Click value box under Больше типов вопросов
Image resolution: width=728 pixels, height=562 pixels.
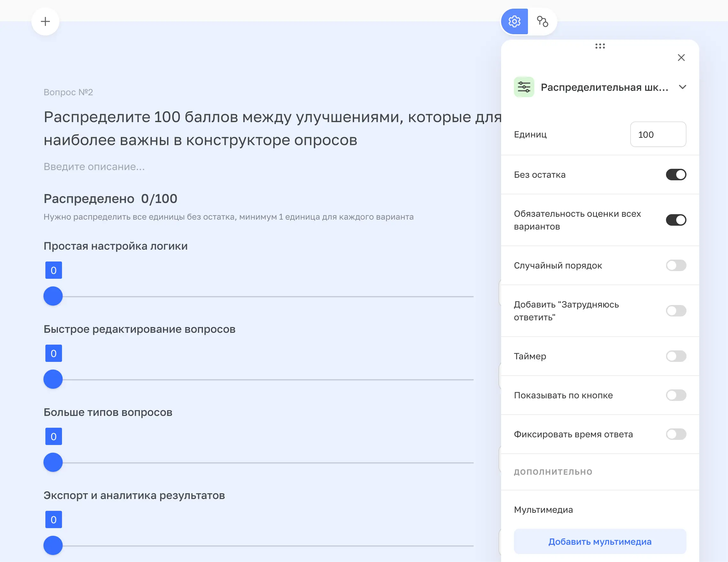coord(54,436)
